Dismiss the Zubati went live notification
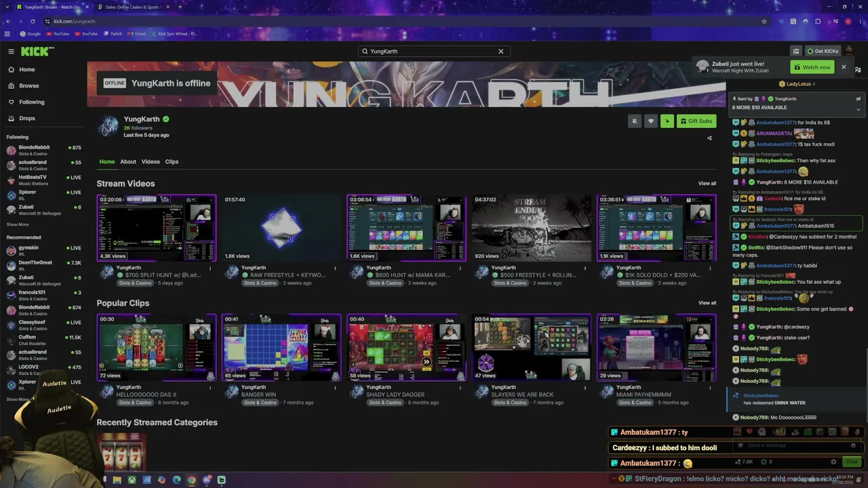 (x=844, y=67)
